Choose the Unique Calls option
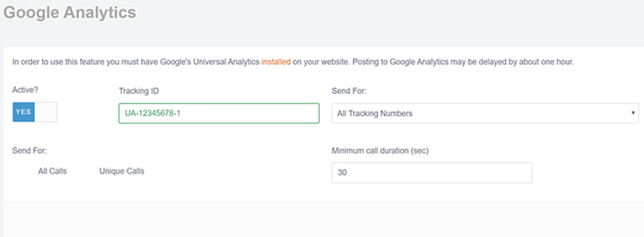Image resolution: width=644 pixels, height=237 pixels. tap(122, 171)
